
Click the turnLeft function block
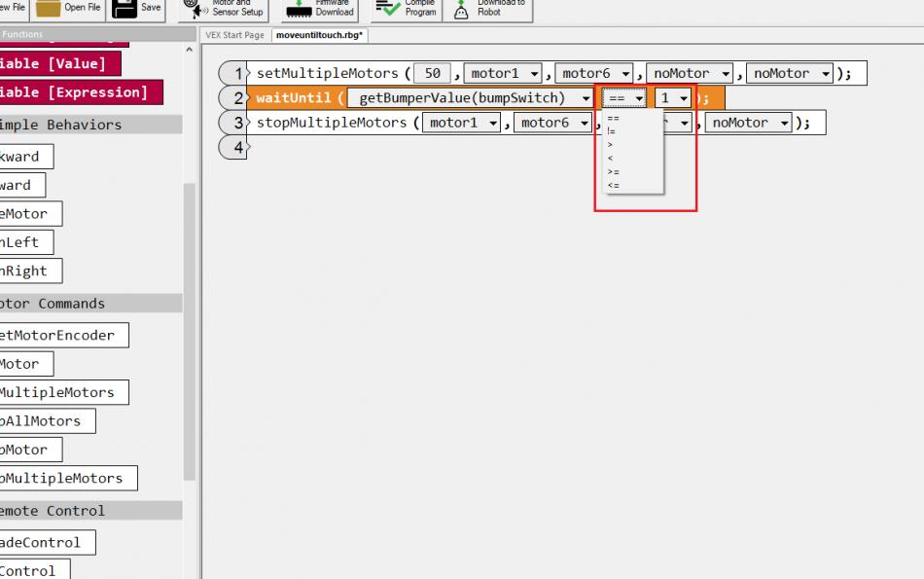click(26, 242)
